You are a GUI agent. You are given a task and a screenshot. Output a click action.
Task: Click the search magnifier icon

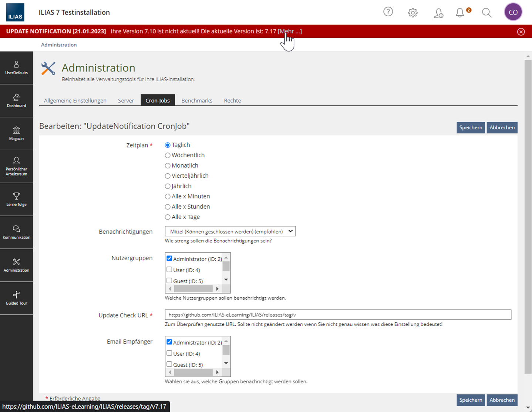coord(486,13)
